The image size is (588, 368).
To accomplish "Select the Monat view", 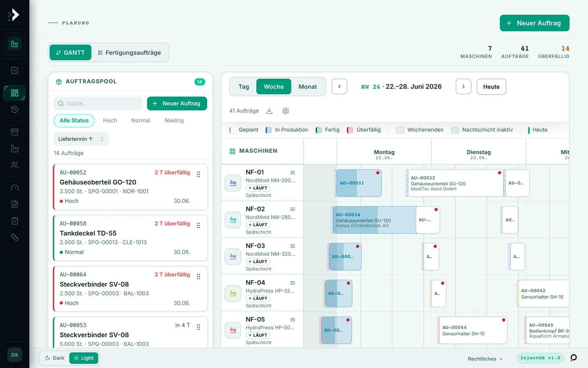I will 308,87.
